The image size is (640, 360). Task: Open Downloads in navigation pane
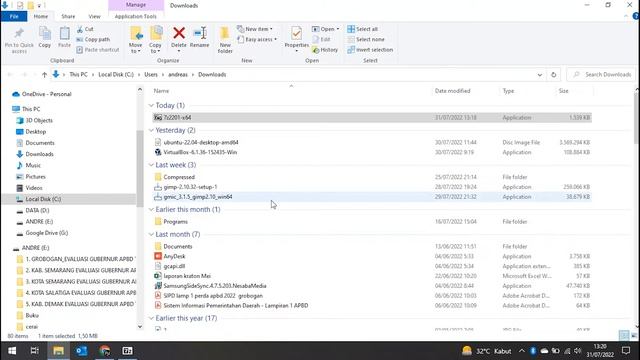pyautogui.click(x=39, y=154)
